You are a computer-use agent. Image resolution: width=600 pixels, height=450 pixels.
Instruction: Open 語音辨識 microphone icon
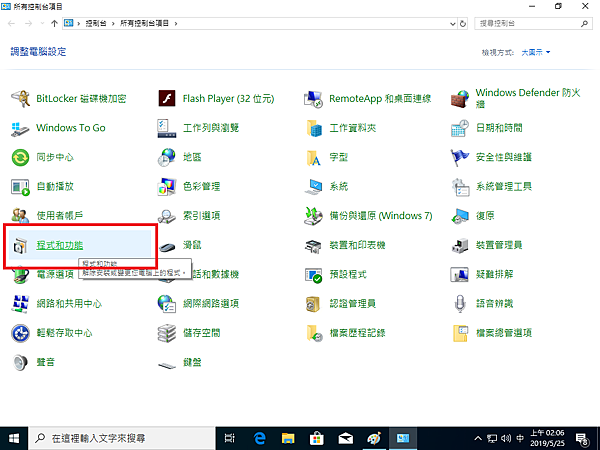coord(460,304)
